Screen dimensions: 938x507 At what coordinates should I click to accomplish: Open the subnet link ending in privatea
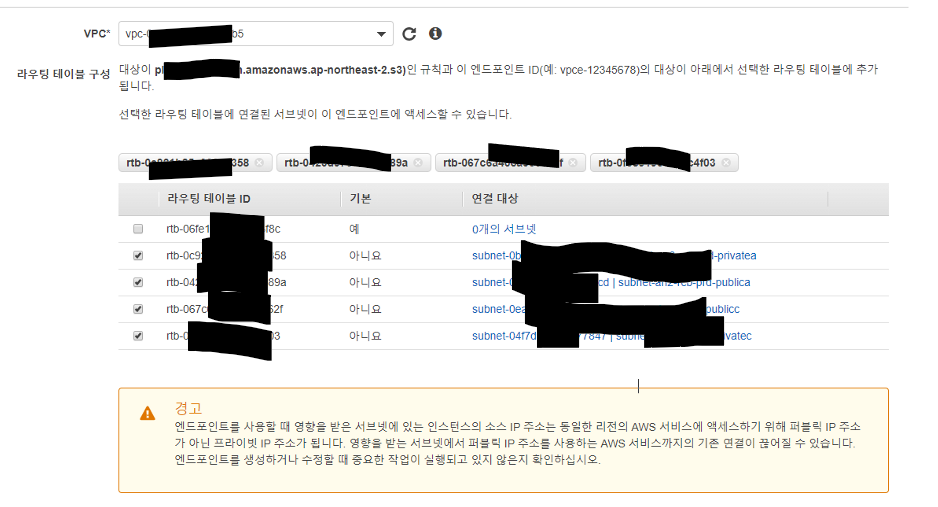(614, 256)
